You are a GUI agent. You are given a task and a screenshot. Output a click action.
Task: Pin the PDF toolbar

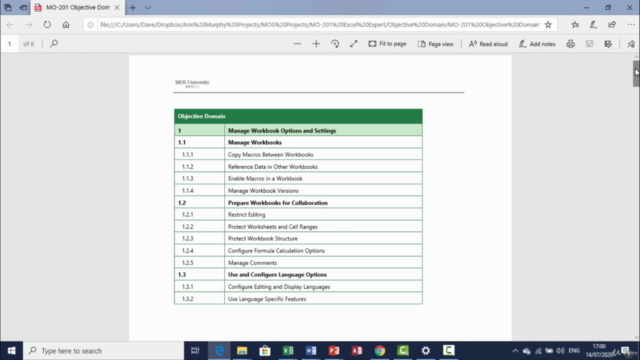click(631, 44)
